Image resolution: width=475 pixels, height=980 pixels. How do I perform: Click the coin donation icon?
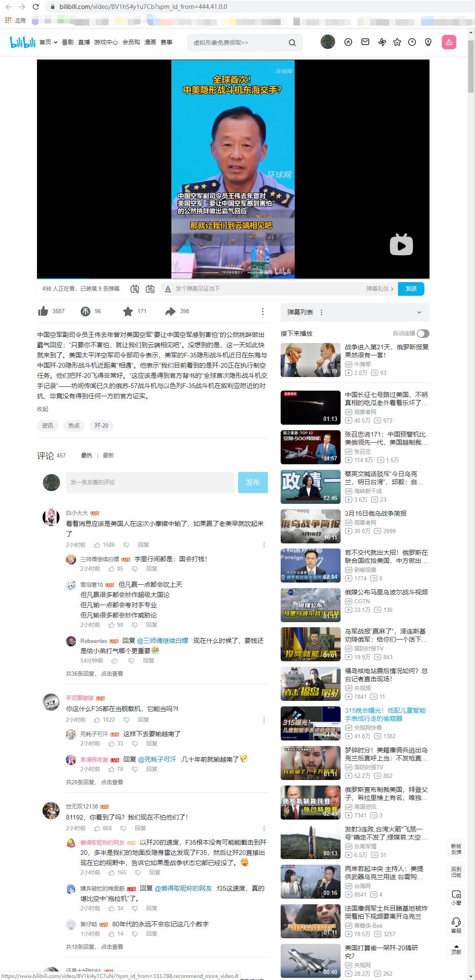tap(85, 311)
